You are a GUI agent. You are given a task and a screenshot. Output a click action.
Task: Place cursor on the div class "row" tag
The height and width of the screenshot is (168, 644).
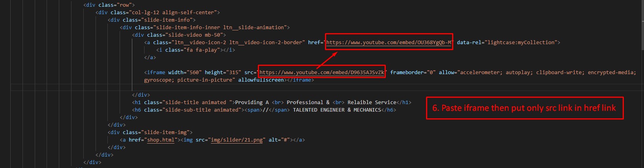[x=109, y=5]
